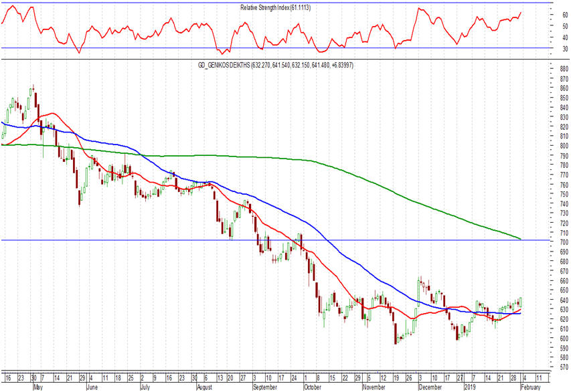Image resolution: width=571 pixels, height=392 pixels.
Task: Select the August month label
Action: [204, 387]
